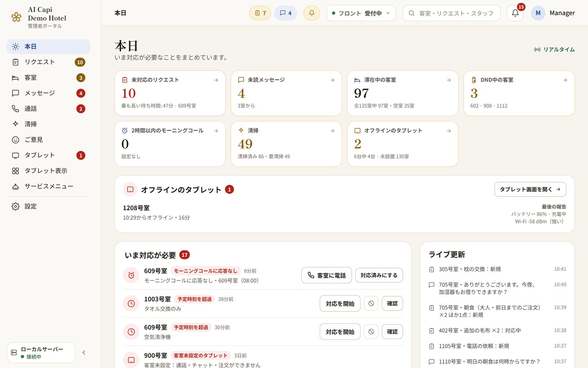Open the フロント 受付中 status dropdown
The image size is (588, 368).
coord(361,13)
